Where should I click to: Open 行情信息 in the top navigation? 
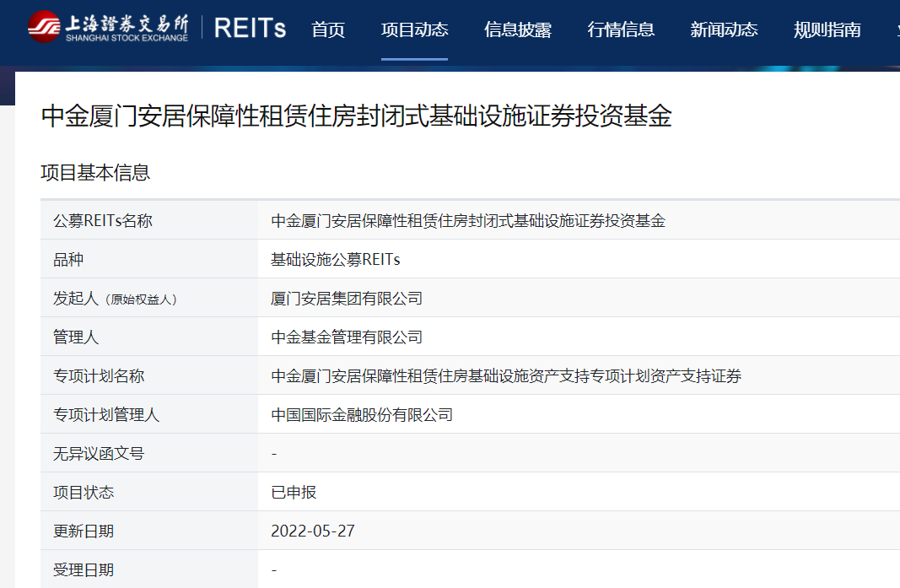[x=621, y=30]
